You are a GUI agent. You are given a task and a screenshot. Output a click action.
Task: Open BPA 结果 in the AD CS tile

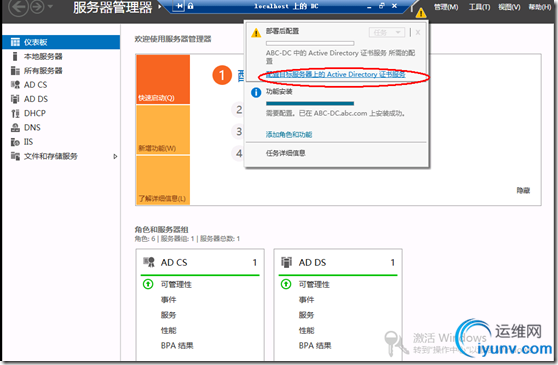click(177, 345)
